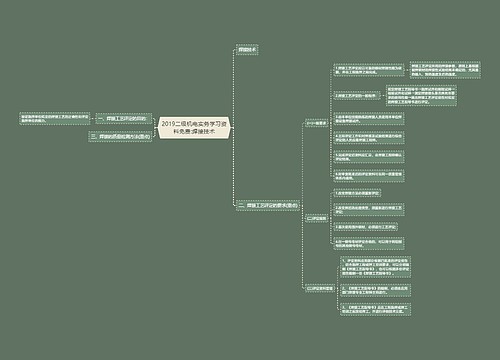Image resolution: width=500 pixels, height=360 pixels.
Task: Select the 三、焊接的质量检测与划 branch node
Action: pyautogui.click(x=120, y=136)
